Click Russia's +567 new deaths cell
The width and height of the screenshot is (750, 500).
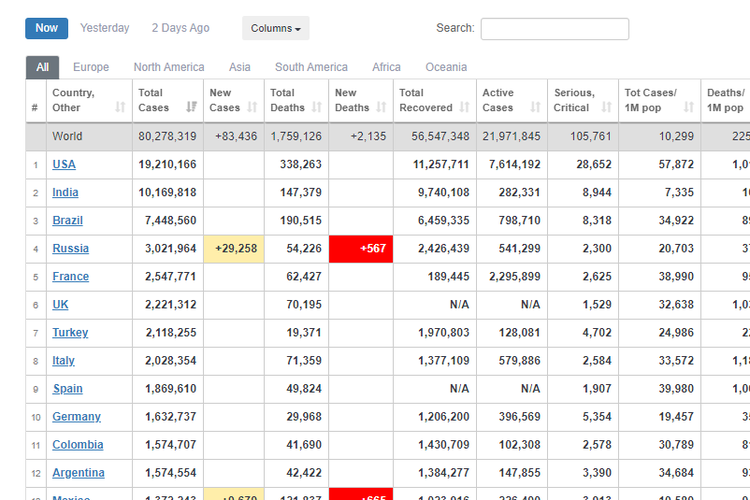pos(361,249)
